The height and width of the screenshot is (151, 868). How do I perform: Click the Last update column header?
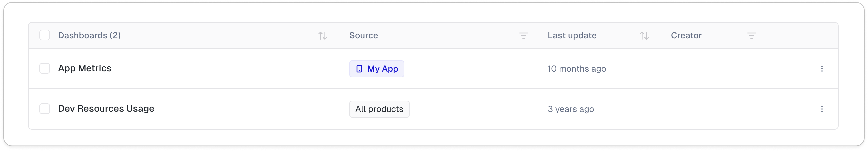[x=572, y=35]
